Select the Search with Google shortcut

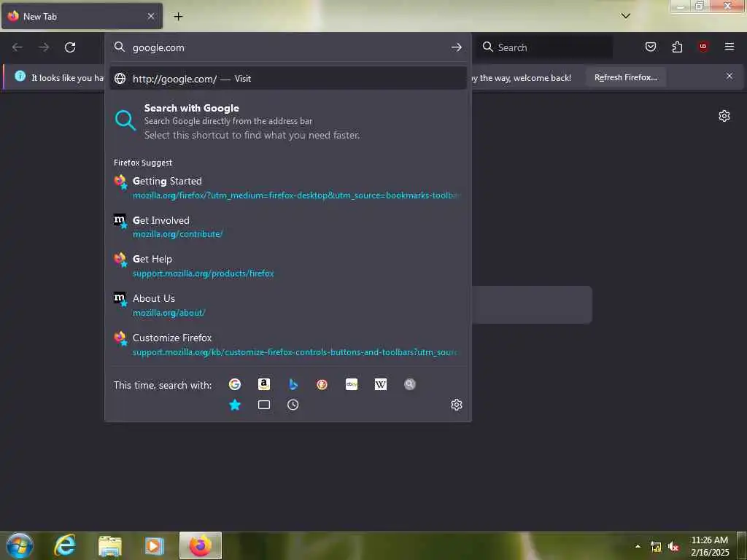point(287,122)
